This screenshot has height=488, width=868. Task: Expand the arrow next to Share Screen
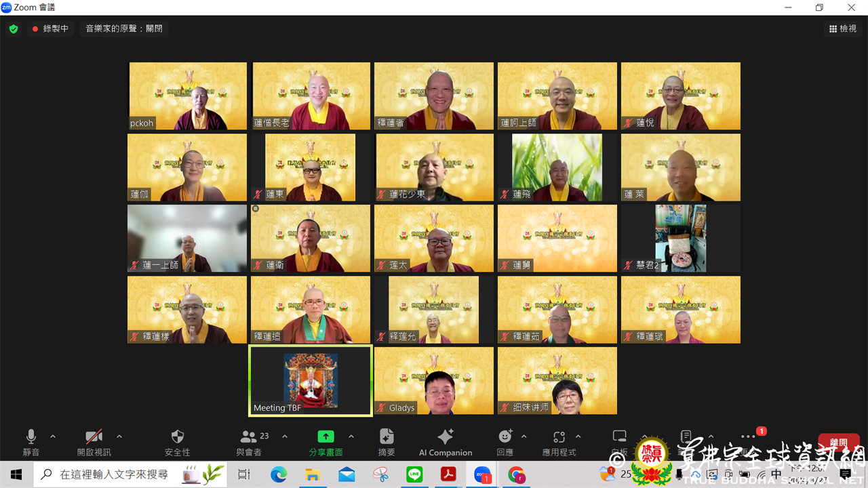tap(351, 436)
